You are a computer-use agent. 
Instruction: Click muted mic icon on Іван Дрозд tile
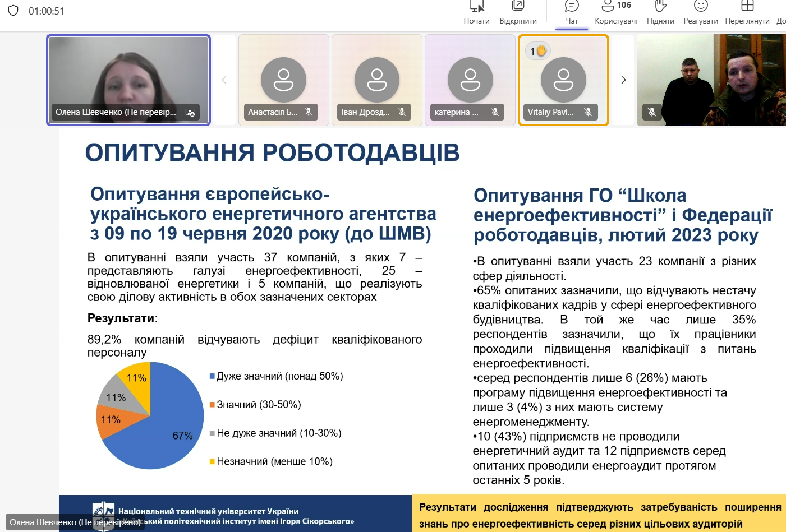coord(402,112)
